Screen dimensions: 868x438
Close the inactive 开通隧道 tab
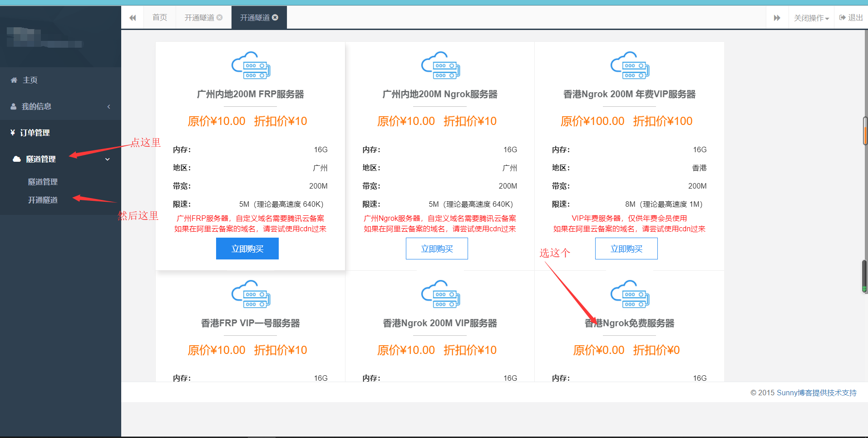click(220, 18)
